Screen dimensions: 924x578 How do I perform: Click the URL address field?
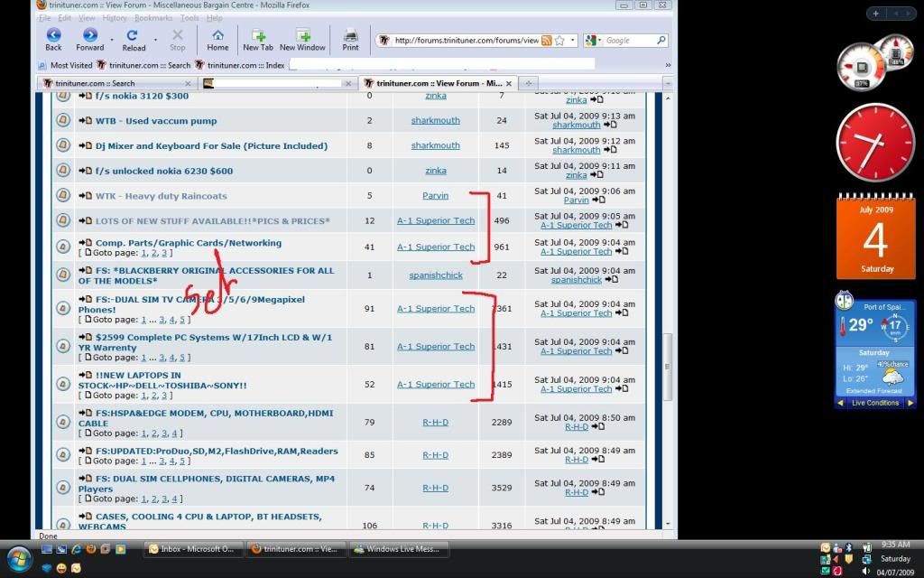coord(466,41)
